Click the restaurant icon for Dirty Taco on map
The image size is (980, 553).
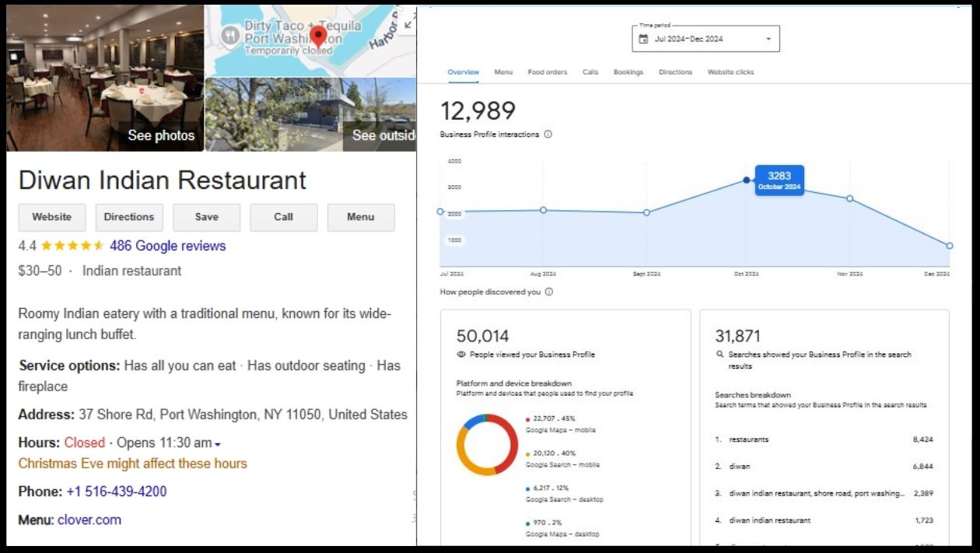tap(229, 36)
